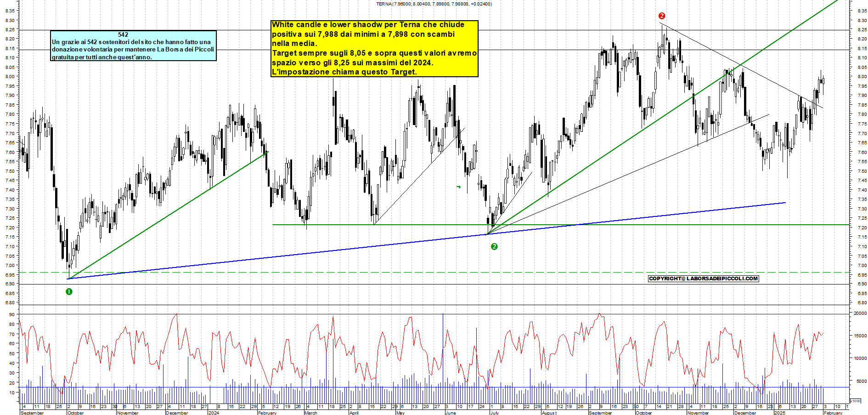
Task: Click the '10000' volume scale label
Action: pyautogui.click(x=860, y=358)
